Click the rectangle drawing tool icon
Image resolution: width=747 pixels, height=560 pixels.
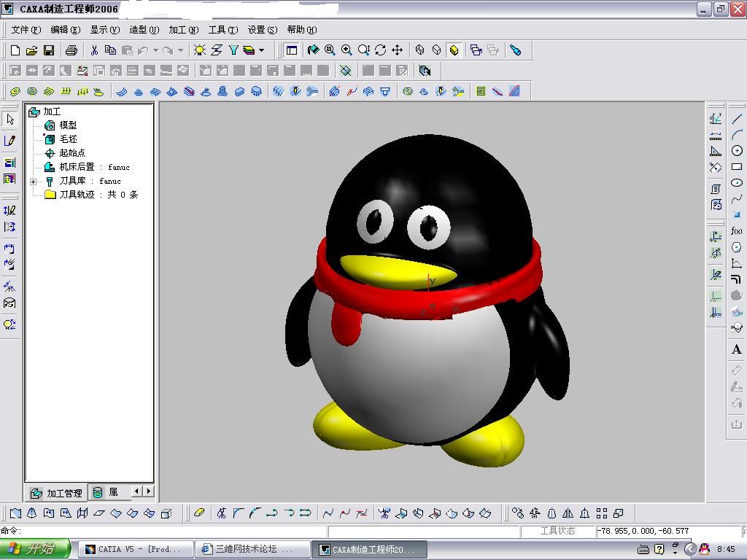(737, 167)
